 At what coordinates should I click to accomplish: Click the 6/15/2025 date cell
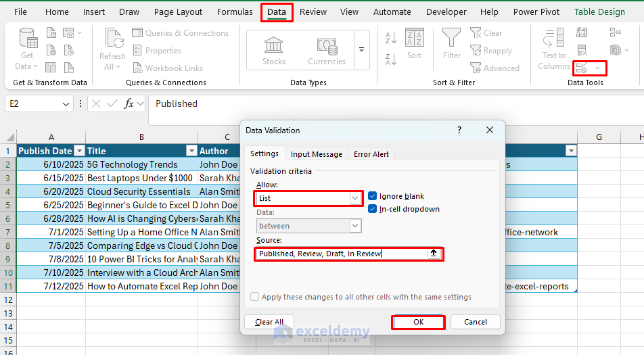(x=51, y=178)
